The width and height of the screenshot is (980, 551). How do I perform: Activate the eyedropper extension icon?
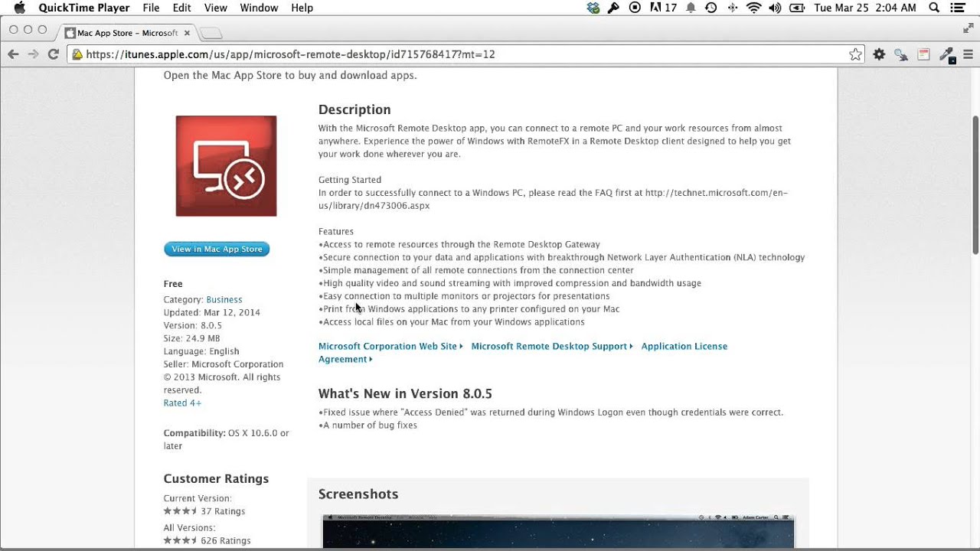(x=947, y=54)
